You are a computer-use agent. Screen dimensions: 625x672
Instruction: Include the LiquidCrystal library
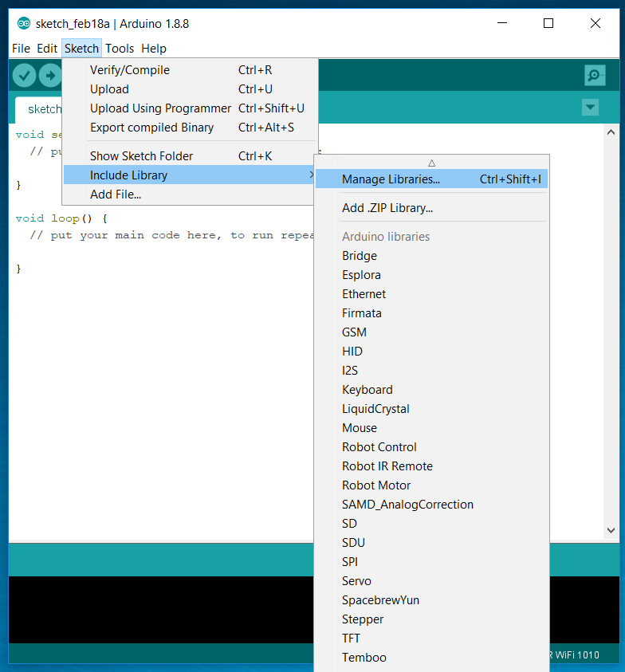375,409
